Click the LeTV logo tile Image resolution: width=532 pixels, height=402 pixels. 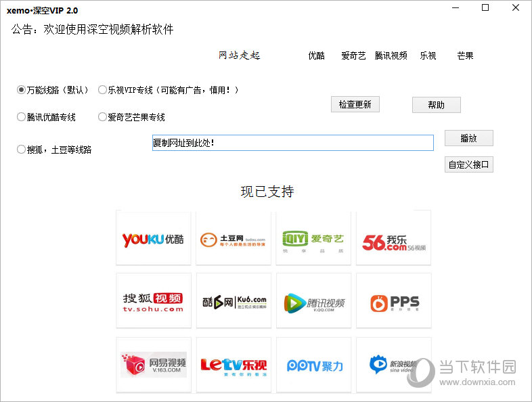[234, 365]
